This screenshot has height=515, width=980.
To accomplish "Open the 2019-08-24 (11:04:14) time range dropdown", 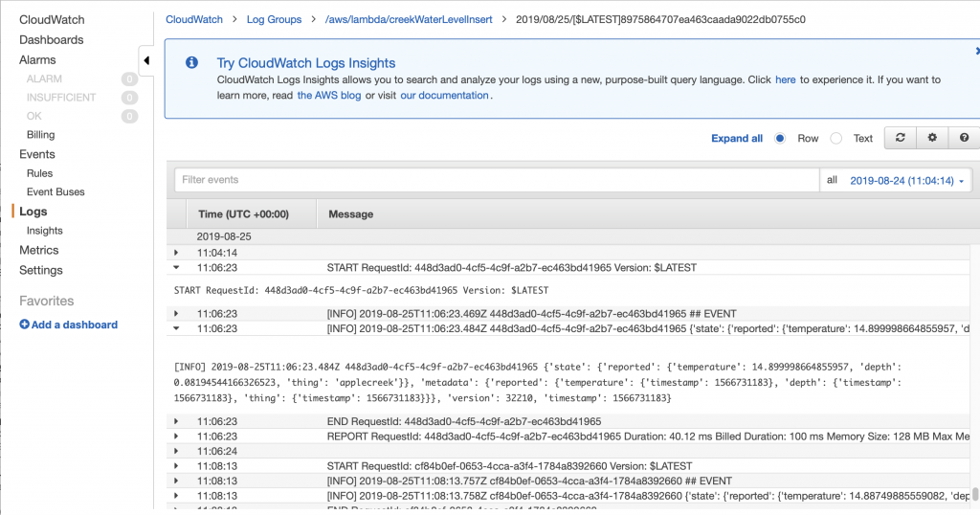I will point(907,181).
